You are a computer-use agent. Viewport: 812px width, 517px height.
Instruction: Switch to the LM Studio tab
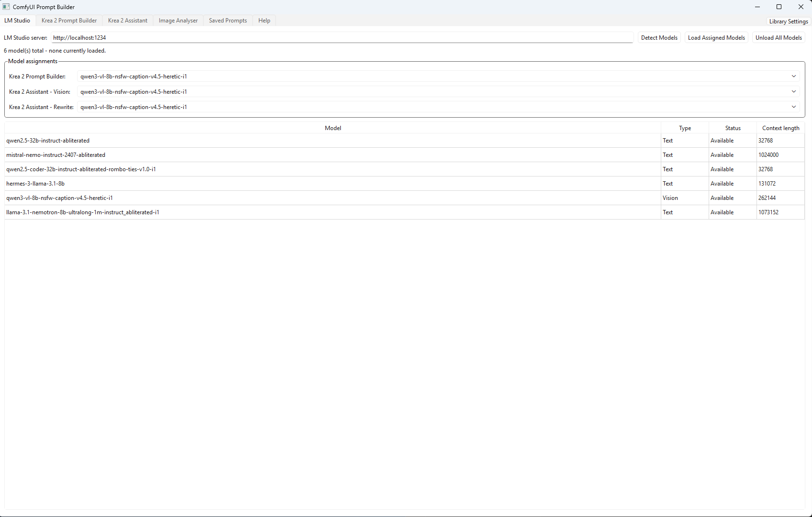pos(17,21)
